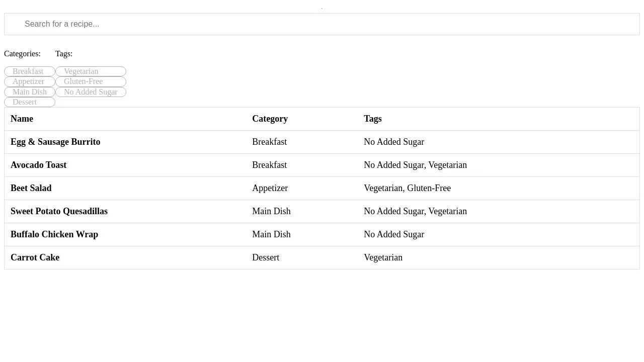Toggle the Breakfast category filter
Viewport: 644px width, 362px height.
click(29, 71)
